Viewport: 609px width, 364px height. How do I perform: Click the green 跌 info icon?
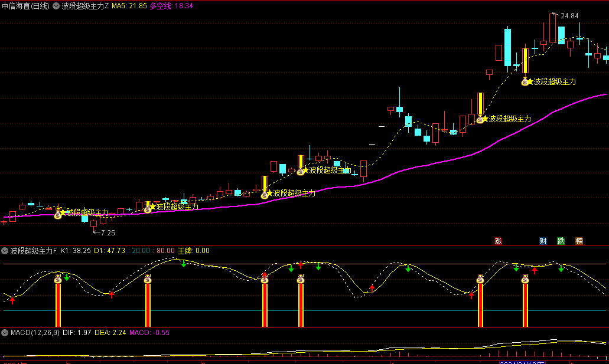pyautogui.click(x=561, y=241)
